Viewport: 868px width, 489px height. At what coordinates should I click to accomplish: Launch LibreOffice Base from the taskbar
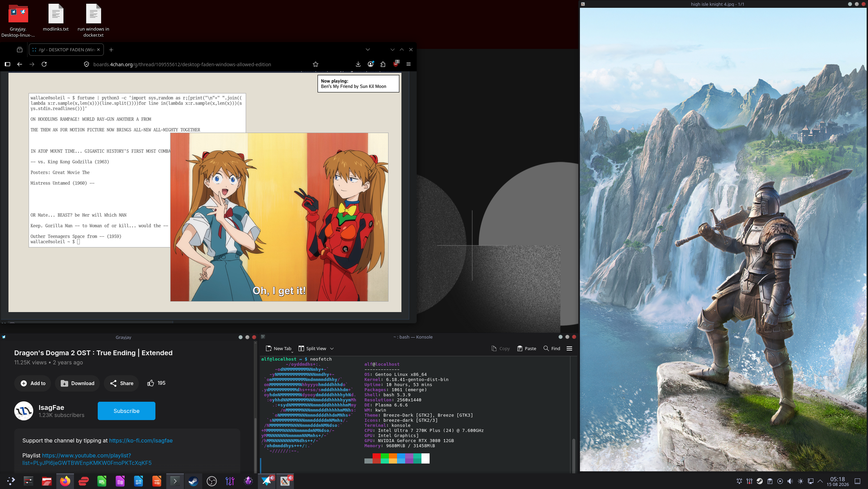(120, 481)
